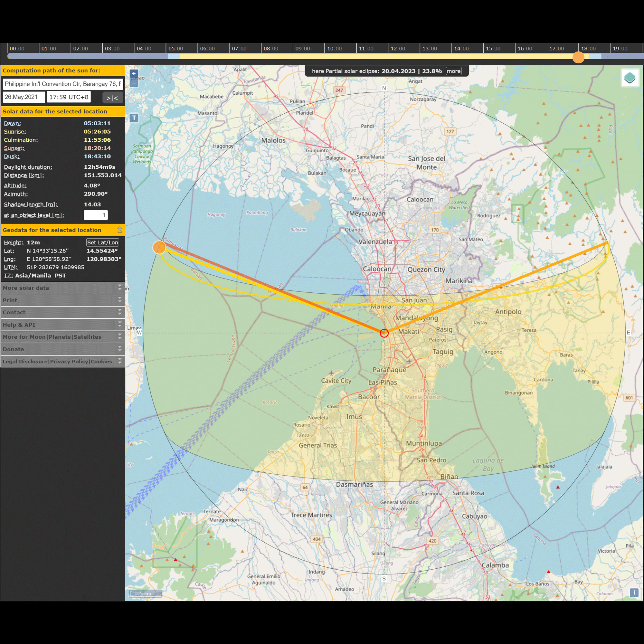Click the map zoom out minus button
644x644 pixels.
(134, 83)
